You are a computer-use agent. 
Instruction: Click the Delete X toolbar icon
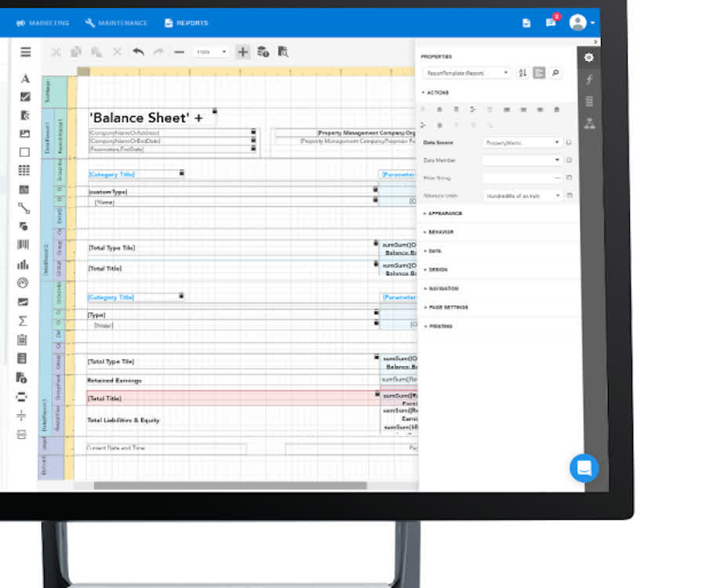click(117, 52)
